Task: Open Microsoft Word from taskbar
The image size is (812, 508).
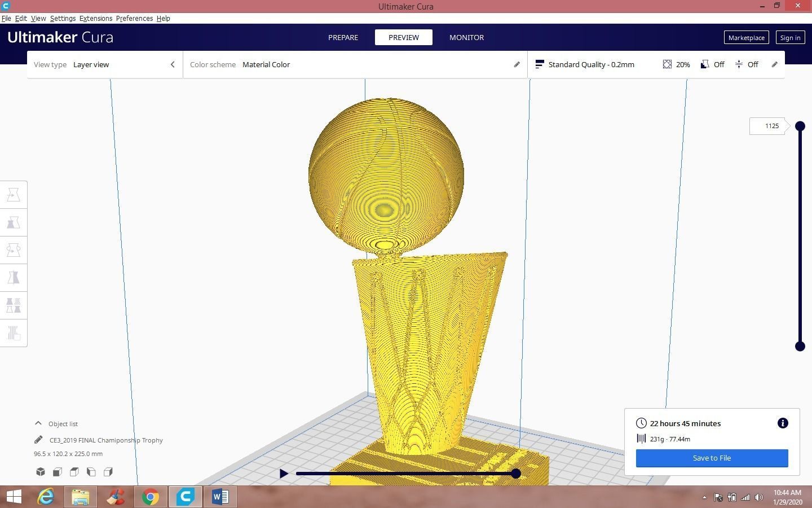Action: pyautogui.click(x=220, y=497)
